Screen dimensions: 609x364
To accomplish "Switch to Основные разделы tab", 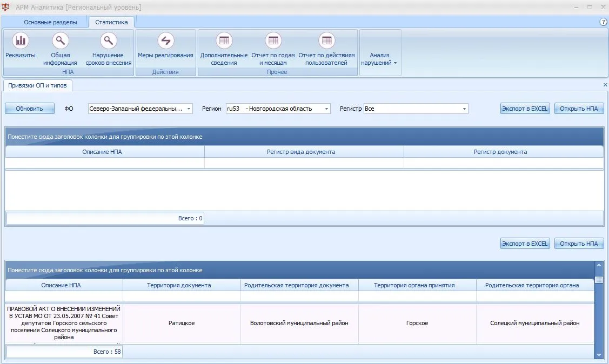I will point(50,22).
